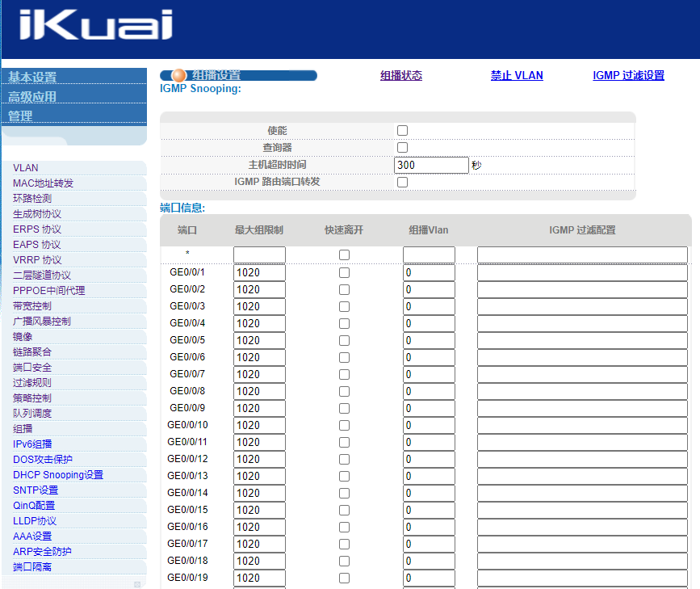Toggle 快速离开 checkbox for GE0/0/10
The width and height of the screenshot is (700, 589).
(x=344, y=426)
